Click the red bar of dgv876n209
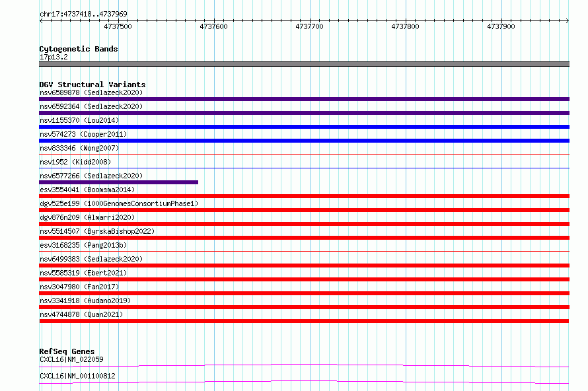 tap(304, 224)
